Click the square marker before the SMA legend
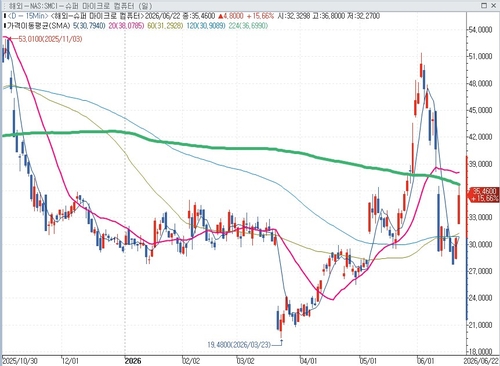 click(4, 26)
